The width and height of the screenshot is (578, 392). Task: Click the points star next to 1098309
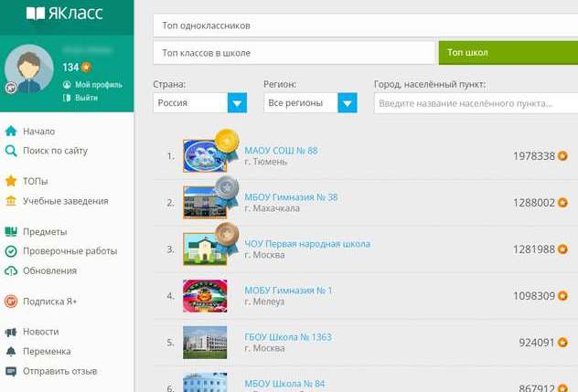point(562,296)
